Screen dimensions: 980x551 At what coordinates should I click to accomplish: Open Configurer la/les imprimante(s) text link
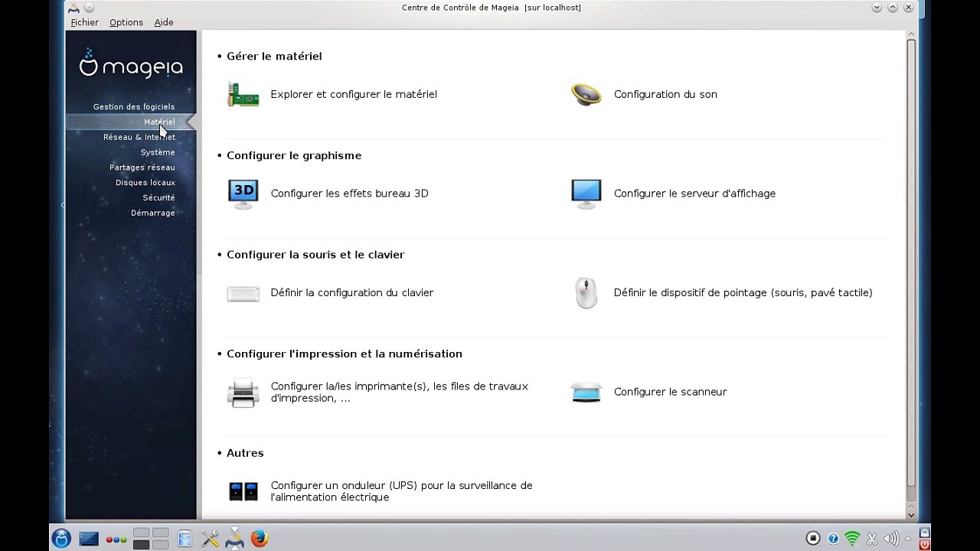click(x=400, y=393)
